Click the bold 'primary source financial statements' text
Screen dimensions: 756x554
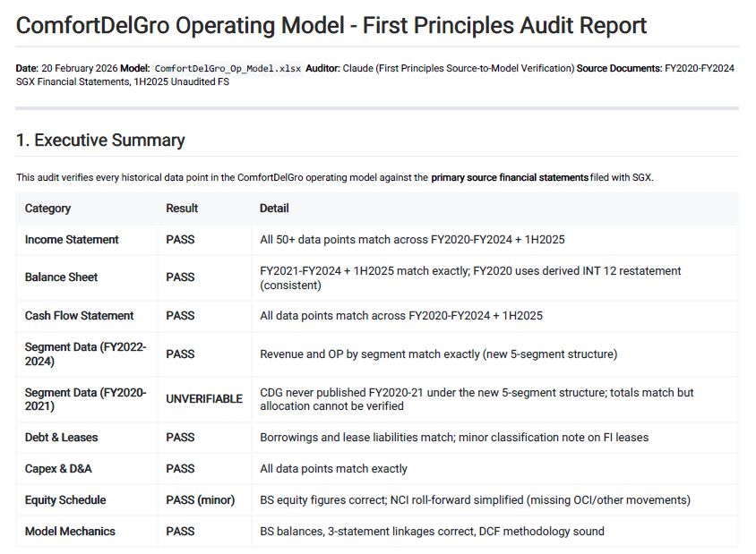pyautogui.click(x=510, y=177)
